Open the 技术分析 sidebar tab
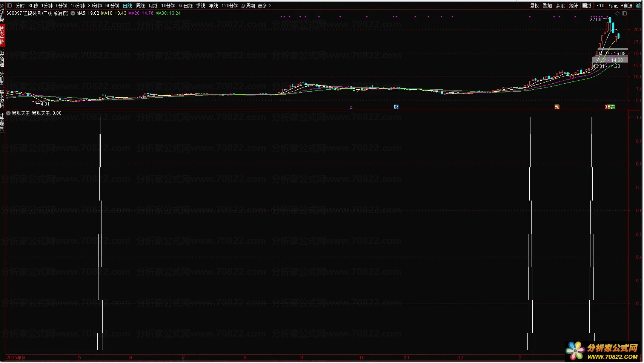Viewport: 644px width, 363px height. (2, 35)
